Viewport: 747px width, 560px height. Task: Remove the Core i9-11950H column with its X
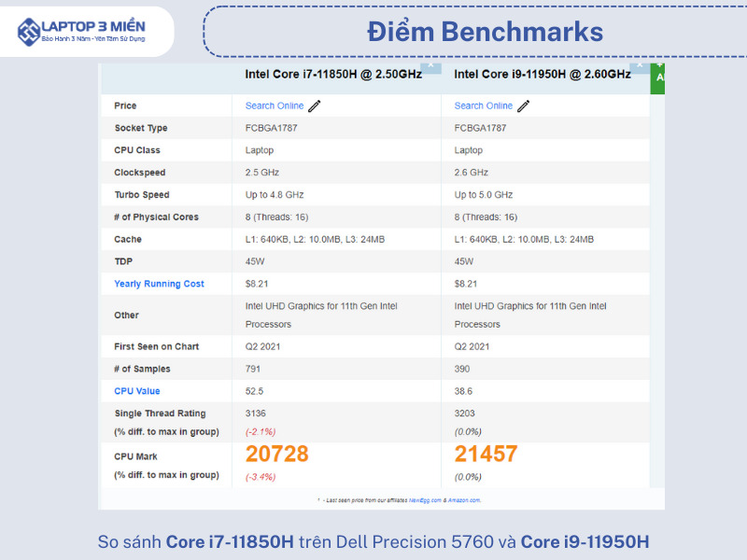click(x=640, y=67)
